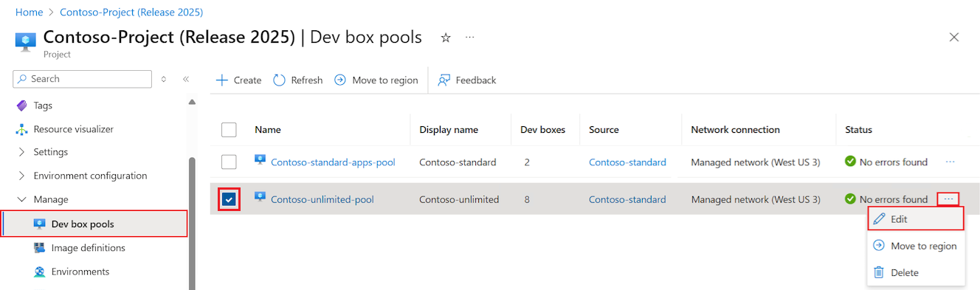Screen dimensions: 980x290
Task: Click the Dev box pools icon
Action: pyautogui.click(x=39, y=224)
